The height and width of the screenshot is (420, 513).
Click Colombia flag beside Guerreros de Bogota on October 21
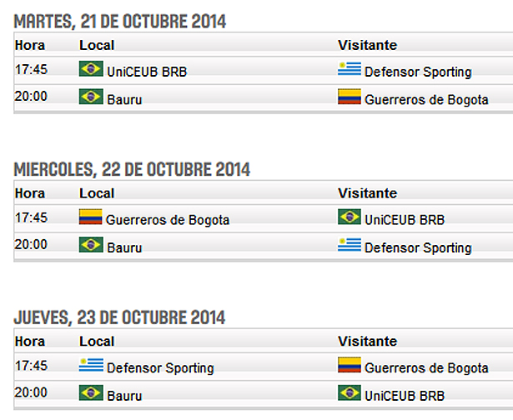350,97
